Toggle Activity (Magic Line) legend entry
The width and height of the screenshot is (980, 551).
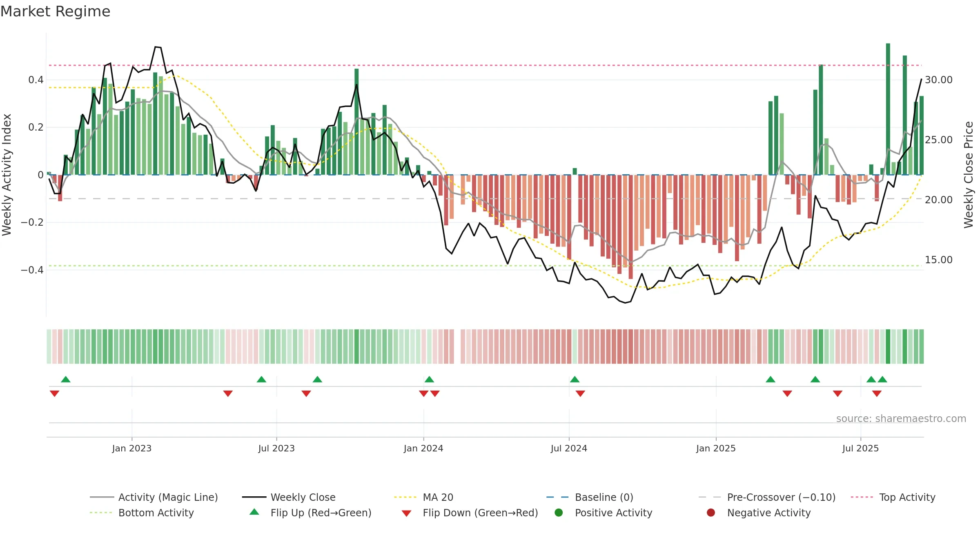[x=154, y=497]
